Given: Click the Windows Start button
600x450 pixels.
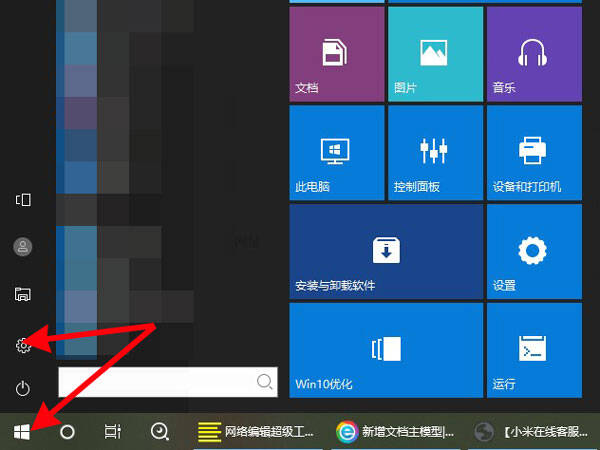Looking at the screenshot, I should pos(22,432).
